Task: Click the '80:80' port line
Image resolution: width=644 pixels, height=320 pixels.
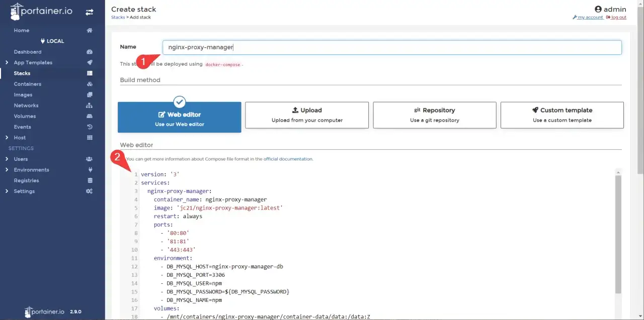Action: (175, 233)
